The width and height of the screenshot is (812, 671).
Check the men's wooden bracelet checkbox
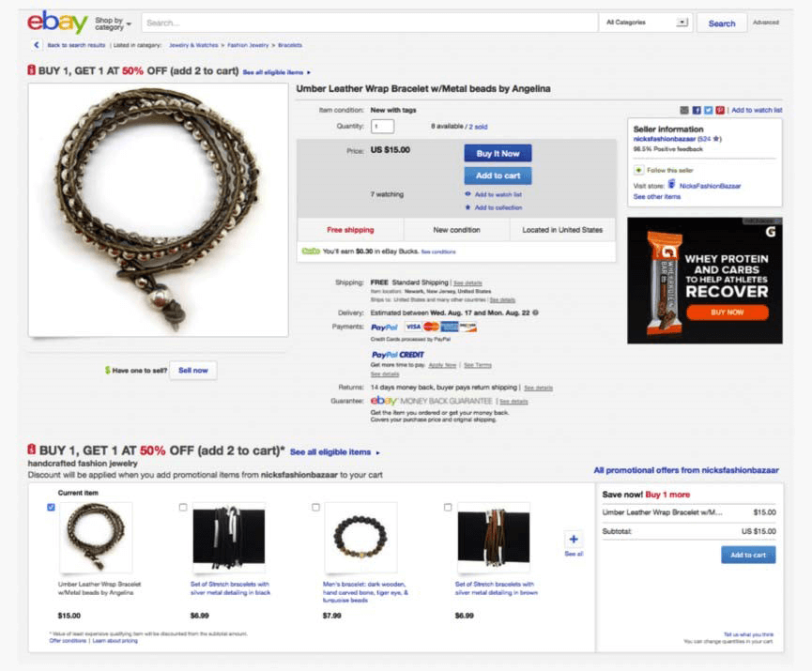point(315,508)
